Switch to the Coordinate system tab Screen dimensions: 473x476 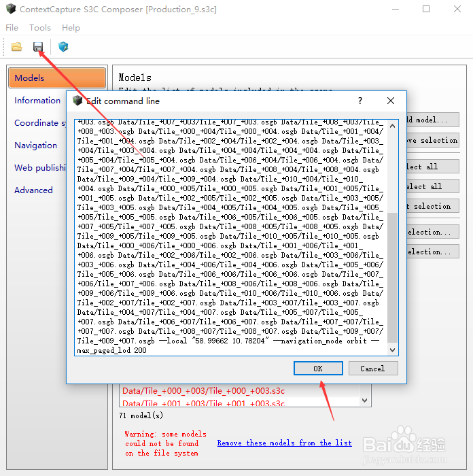pos(39,123)
